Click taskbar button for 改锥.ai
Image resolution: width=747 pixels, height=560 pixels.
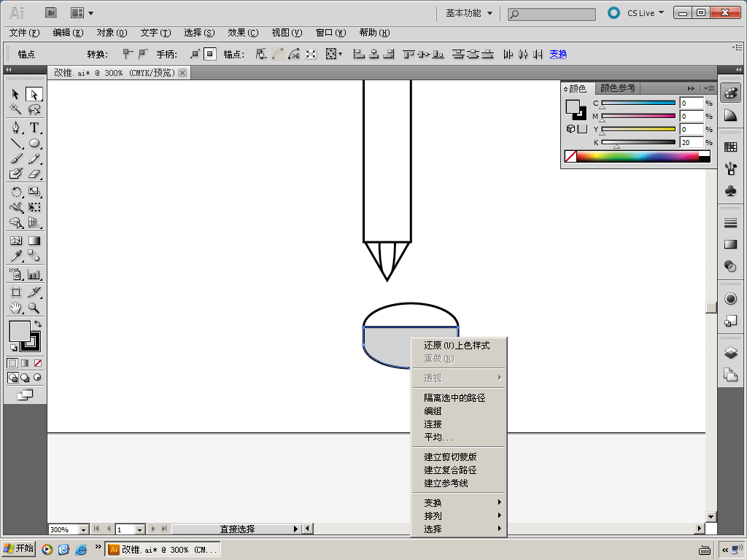tap(163, 550)
